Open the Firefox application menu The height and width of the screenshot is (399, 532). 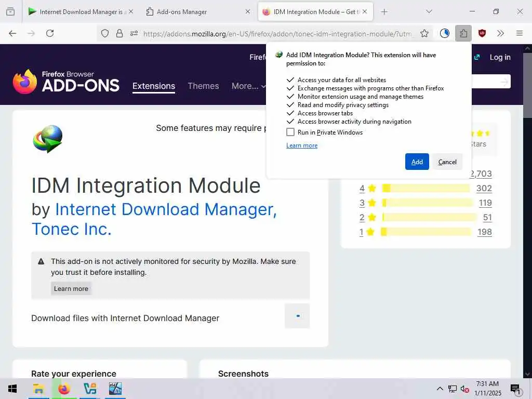click(x=519, y=33)
